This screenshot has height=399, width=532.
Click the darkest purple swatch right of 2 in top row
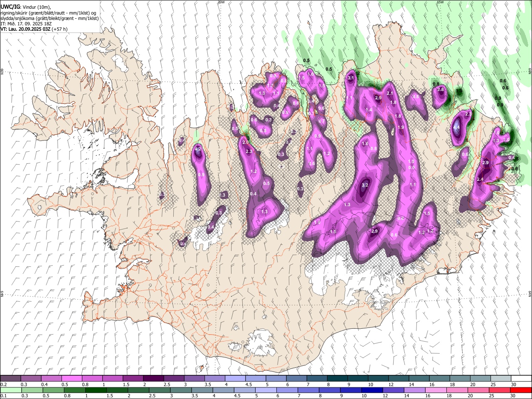(x=153, y=378)
